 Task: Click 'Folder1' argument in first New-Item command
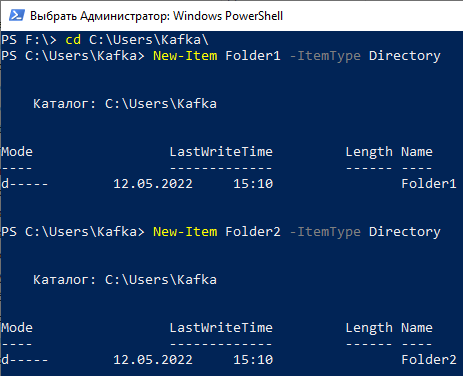[253, 56]
